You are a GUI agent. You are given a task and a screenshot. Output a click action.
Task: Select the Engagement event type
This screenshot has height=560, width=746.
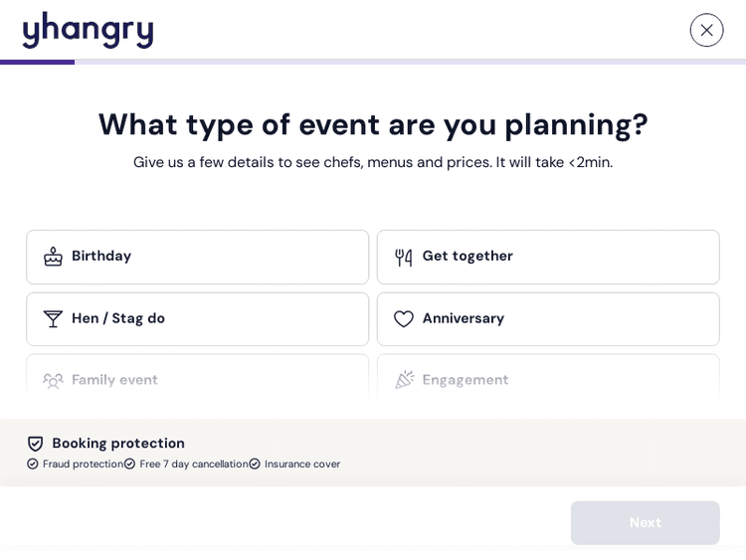tap(547, 378)
